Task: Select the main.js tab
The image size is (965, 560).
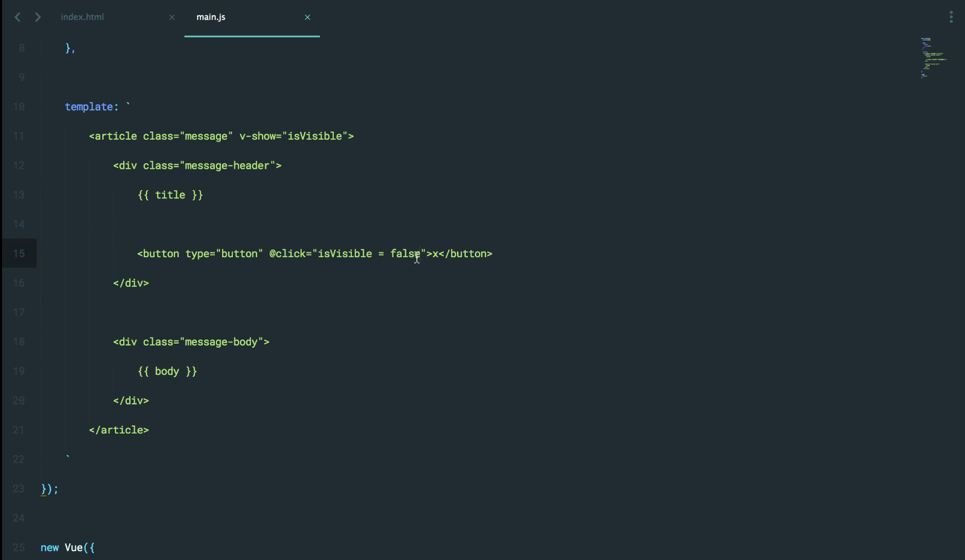Action: click(211, 17)
